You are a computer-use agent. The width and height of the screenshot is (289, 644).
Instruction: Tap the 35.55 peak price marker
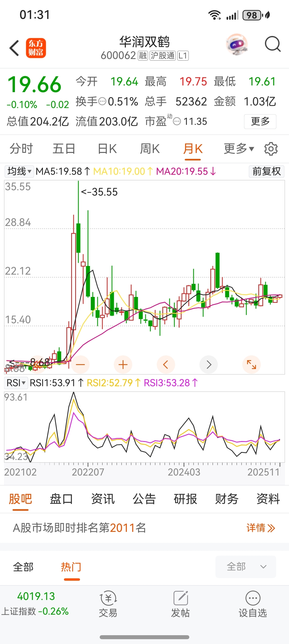tap(99, 192)
